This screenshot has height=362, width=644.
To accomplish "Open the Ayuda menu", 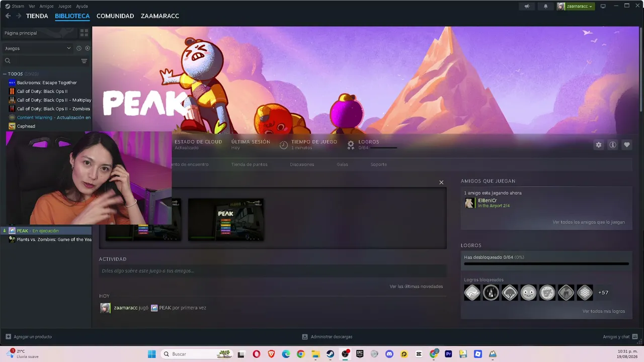I will (82, 6).
